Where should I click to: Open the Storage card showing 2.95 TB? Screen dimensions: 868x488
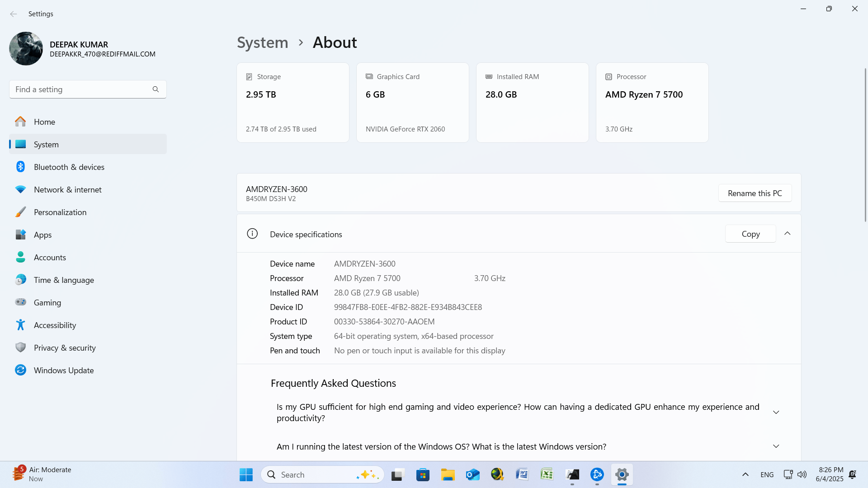pos(293,103)
